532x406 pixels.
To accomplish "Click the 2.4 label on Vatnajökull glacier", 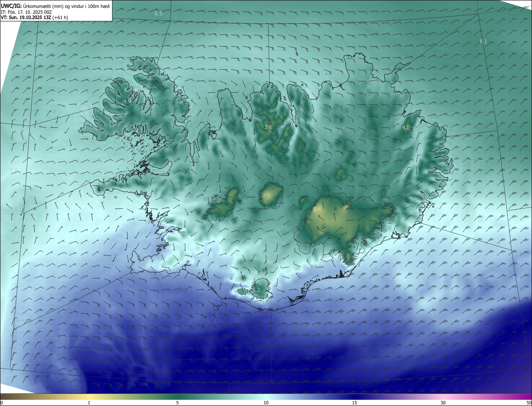I will coord(317,210).
